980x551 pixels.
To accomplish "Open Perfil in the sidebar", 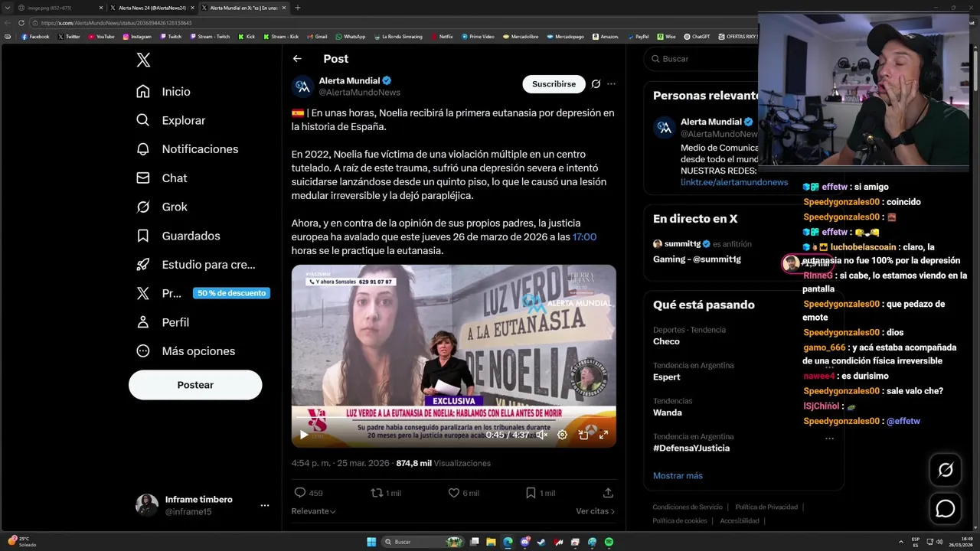I will (162, 322).
